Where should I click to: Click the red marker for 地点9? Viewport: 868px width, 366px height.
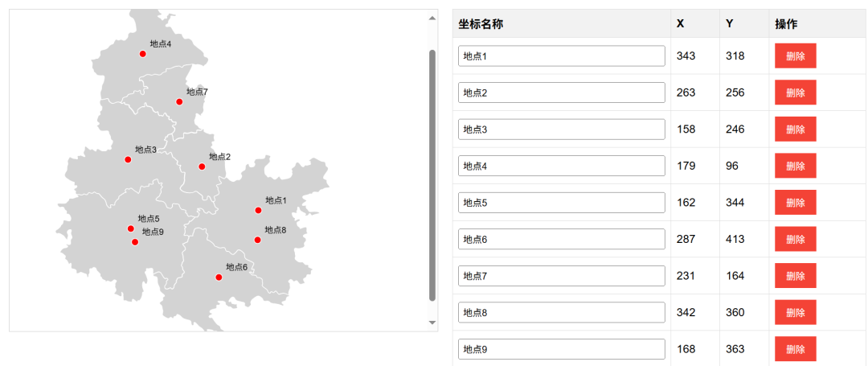135,242
